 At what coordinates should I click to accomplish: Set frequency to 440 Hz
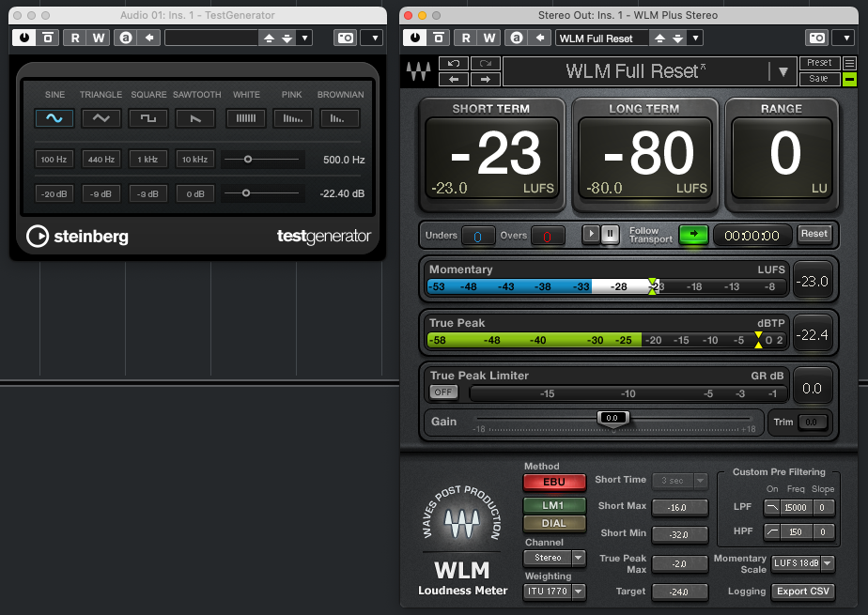(x=101, y=160)
